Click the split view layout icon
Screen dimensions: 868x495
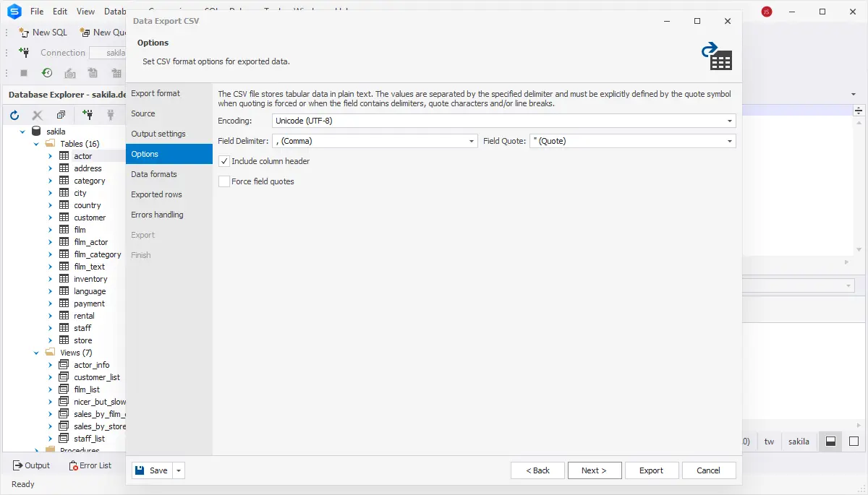click(x=831, y=442)
